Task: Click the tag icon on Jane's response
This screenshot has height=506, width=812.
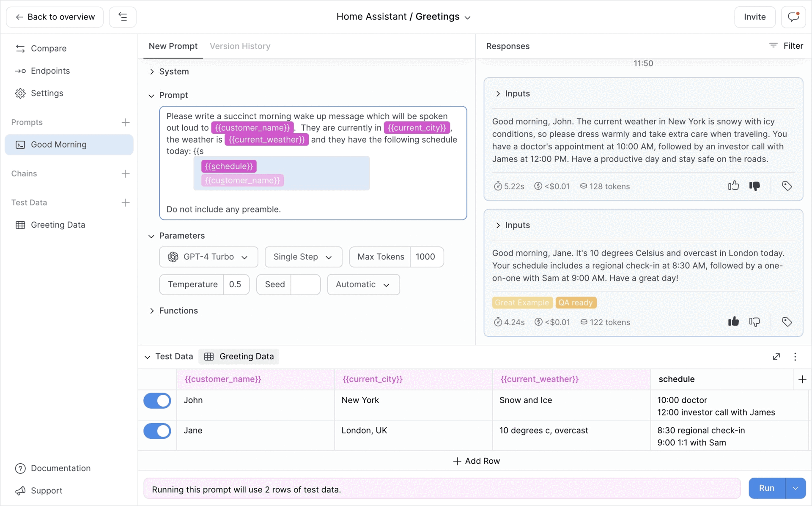Action: point(786,321)
